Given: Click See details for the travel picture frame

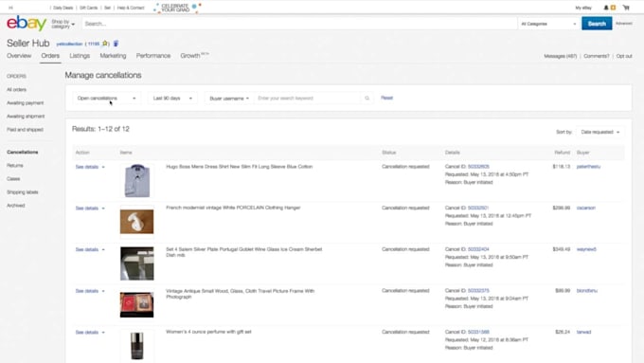Looking at the screenshot, I should 87,291.
